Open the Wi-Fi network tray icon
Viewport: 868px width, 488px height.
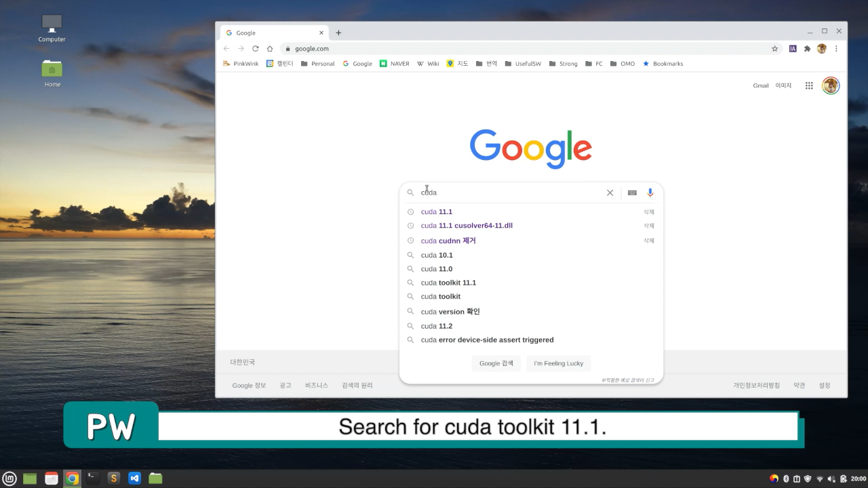pyautogui.click(x=820, y=479)
